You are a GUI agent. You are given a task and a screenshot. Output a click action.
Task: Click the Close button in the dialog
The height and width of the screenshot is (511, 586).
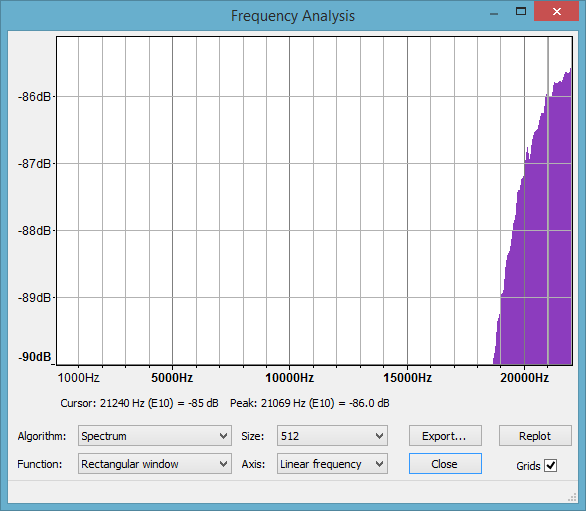point(445,464)
